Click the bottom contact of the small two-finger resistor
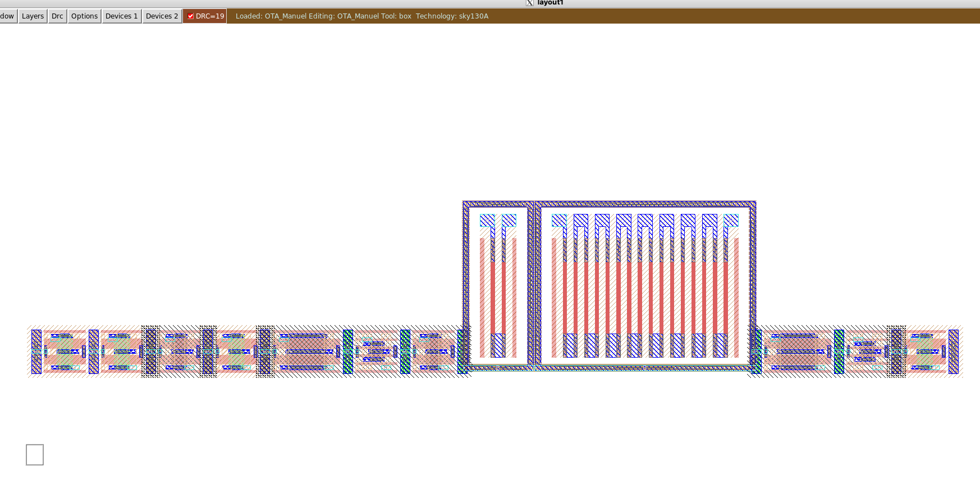This screenshot has height=493, width=980. pos(498,345)
